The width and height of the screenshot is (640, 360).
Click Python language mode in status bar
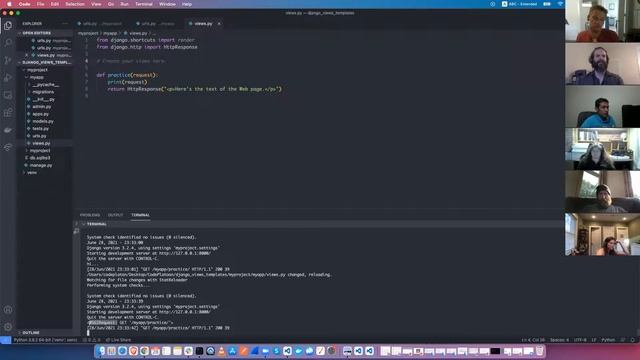[x=608, y=340]
